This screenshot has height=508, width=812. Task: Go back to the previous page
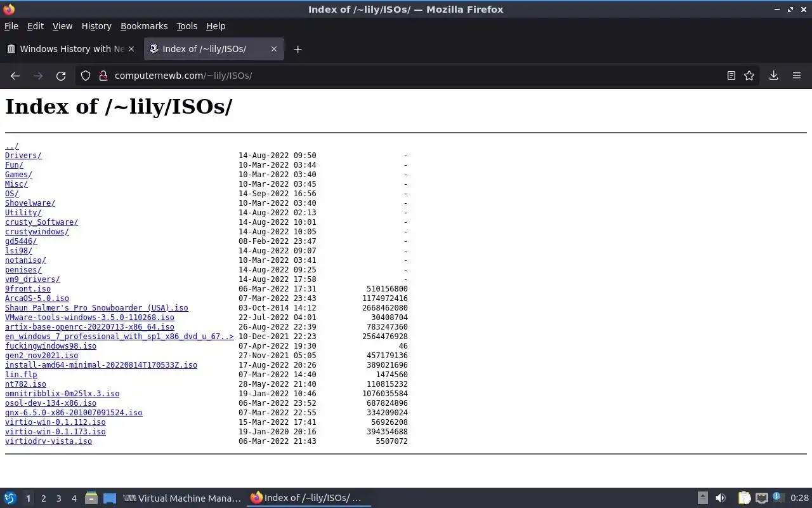pyautogui.click(x=15, y=76)
